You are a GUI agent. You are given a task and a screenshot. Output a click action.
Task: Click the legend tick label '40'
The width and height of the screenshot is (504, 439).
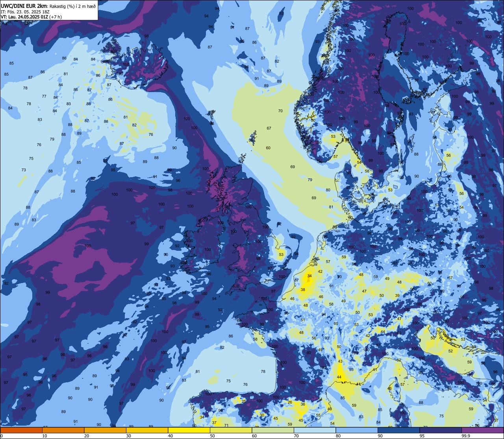pyautogui.click(x=170, y=436)
